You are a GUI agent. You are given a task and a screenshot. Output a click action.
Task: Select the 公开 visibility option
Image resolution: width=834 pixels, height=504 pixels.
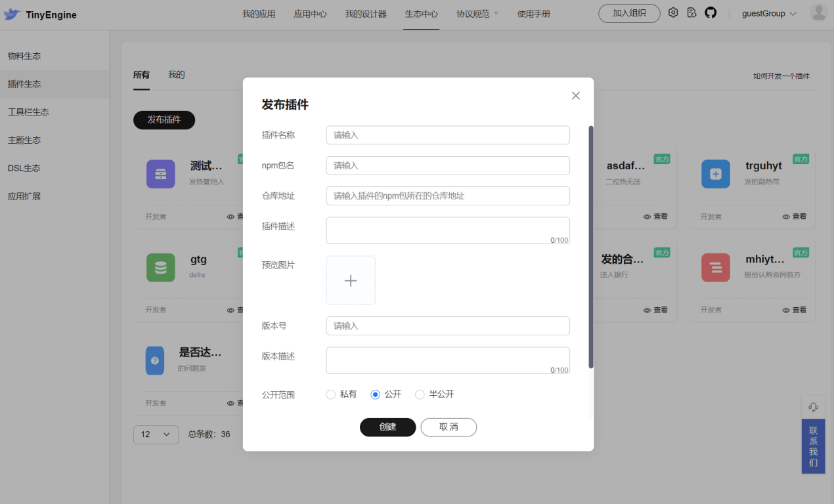tap(375, 394)
